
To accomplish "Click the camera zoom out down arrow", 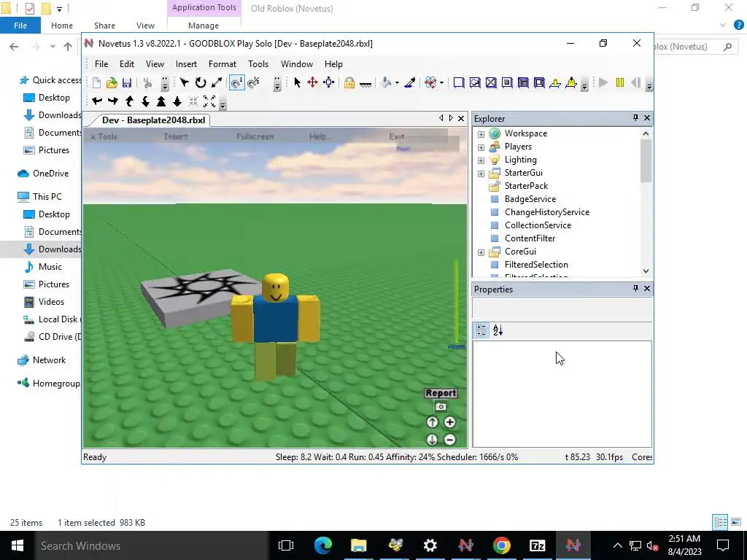I will click(177, 101).
